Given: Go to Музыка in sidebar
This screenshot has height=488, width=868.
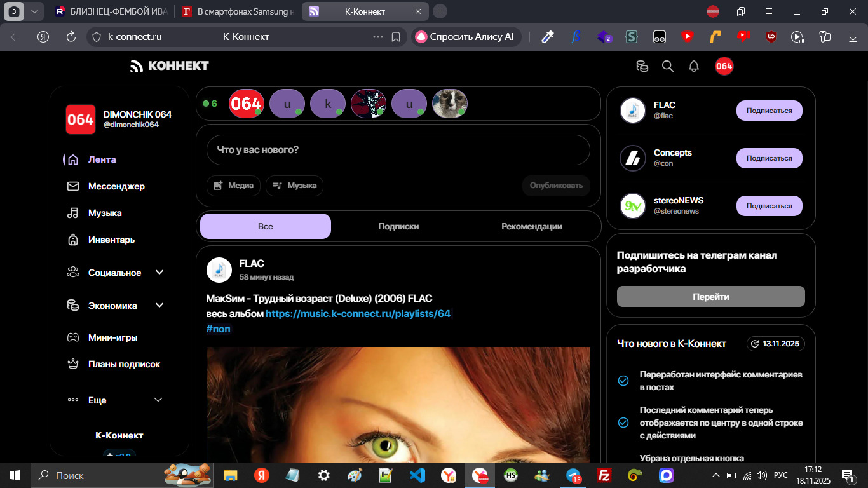Looking at the screenshot, I should (104, 213).
